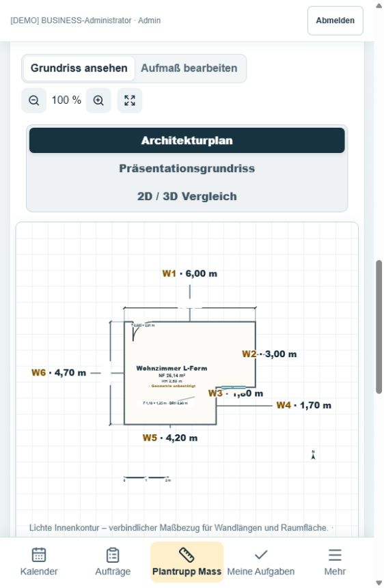Select the Plantrupp Mass ruler icon
The height and width of the screenshot is (588, 384).
187,555
